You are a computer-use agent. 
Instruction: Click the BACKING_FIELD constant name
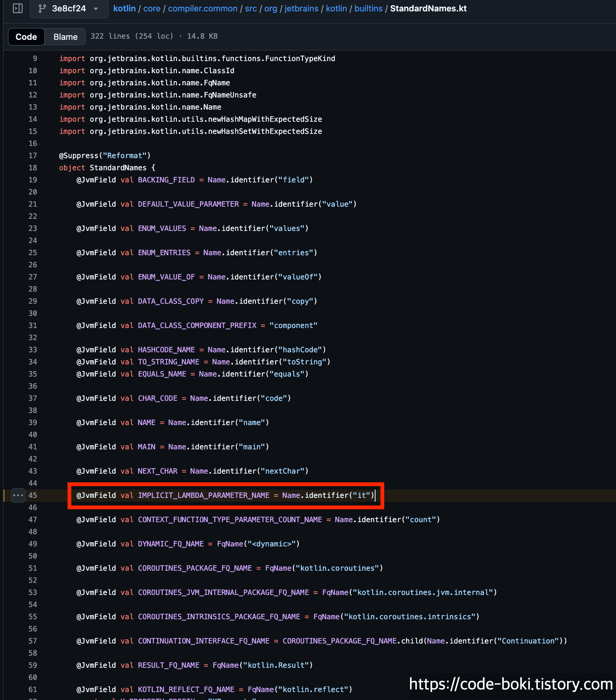point(166,180)
